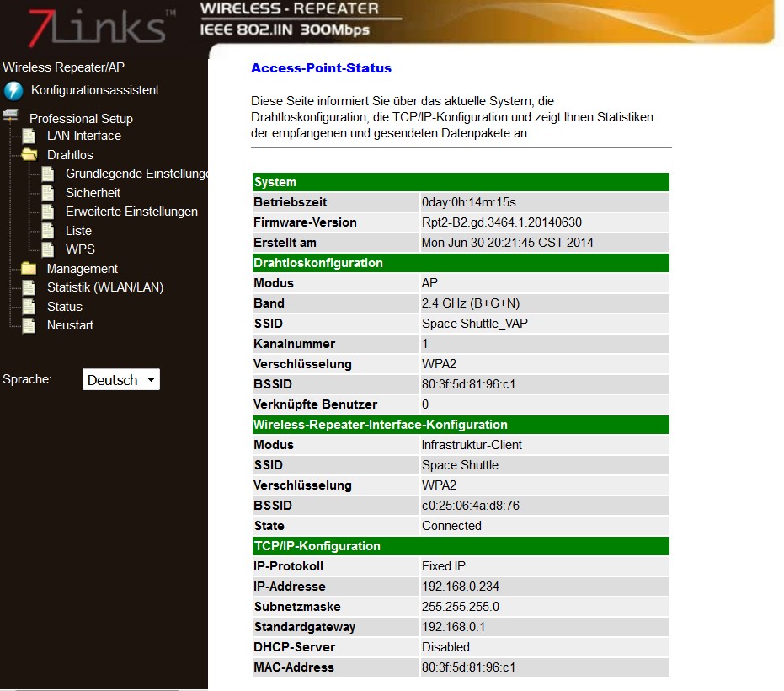Click the 7Links logo
Viewport: 784px width, 691px height.
coord(97,26)
